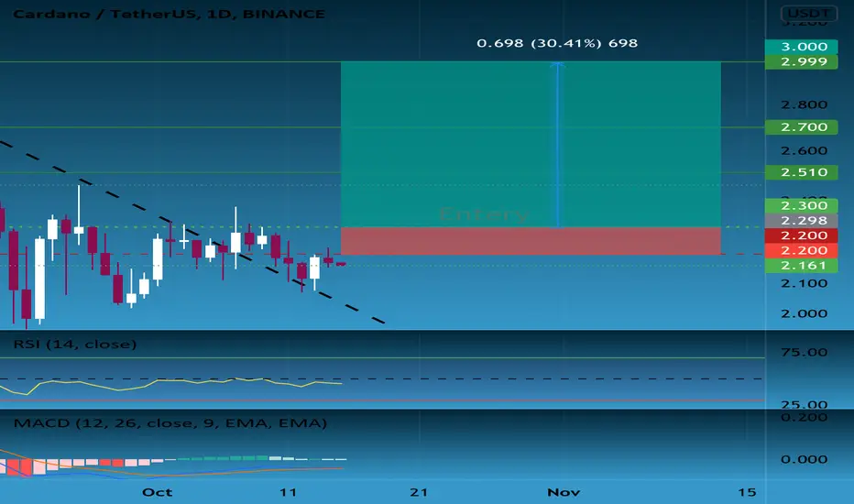854x504 pixels.
Task: Open the USDT currency selector
Action: pos(808,13)
